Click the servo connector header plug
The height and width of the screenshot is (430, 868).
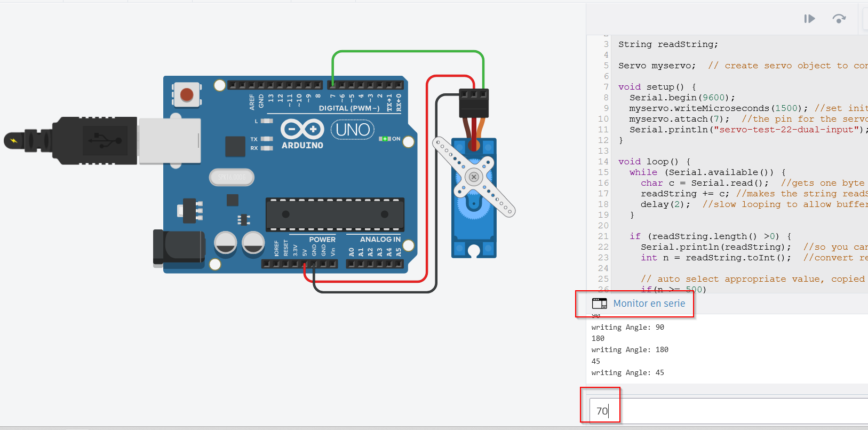(x=474, y=103)
